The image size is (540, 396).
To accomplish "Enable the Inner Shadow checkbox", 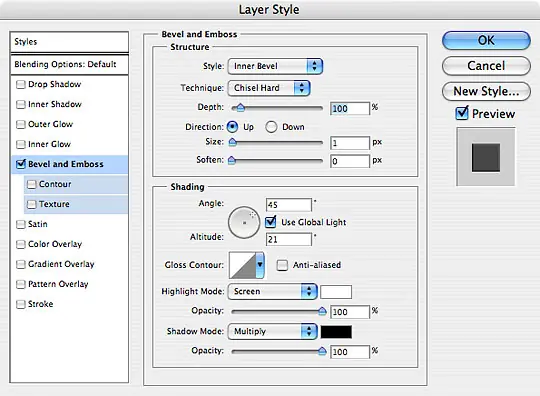I will pyautogui.click(x=21, y=104).
